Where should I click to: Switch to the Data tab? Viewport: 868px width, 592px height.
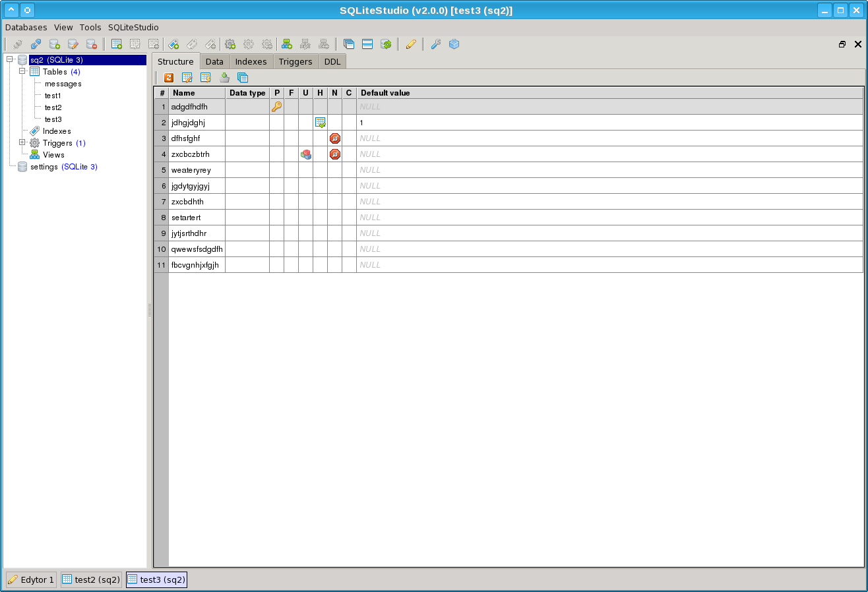(x=214, y=61)
